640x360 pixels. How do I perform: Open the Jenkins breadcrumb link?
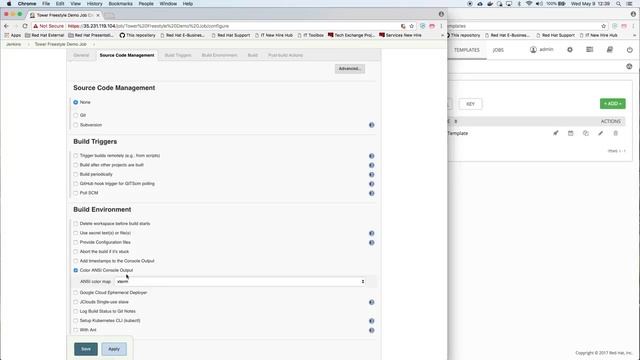13,44
